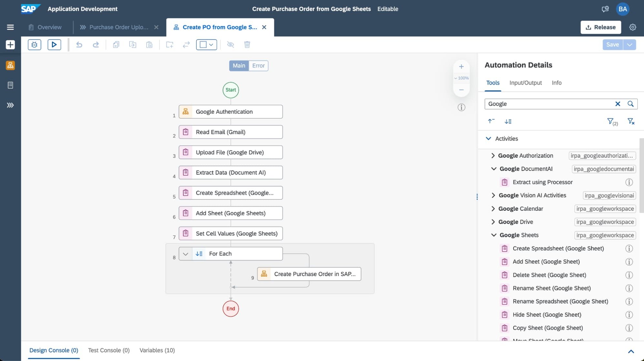The height and width of the screenshot is (361, 644).
Task: Open the debug mode icon
Action: 35,45
